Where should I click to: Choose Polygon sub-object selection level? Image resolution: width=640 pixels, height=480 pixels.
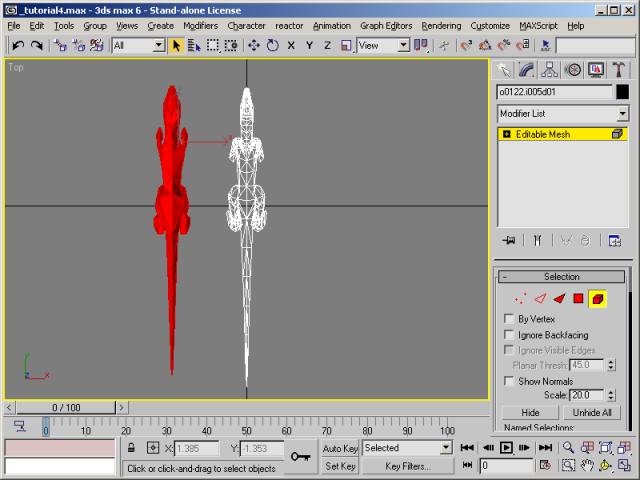point(578,298)
